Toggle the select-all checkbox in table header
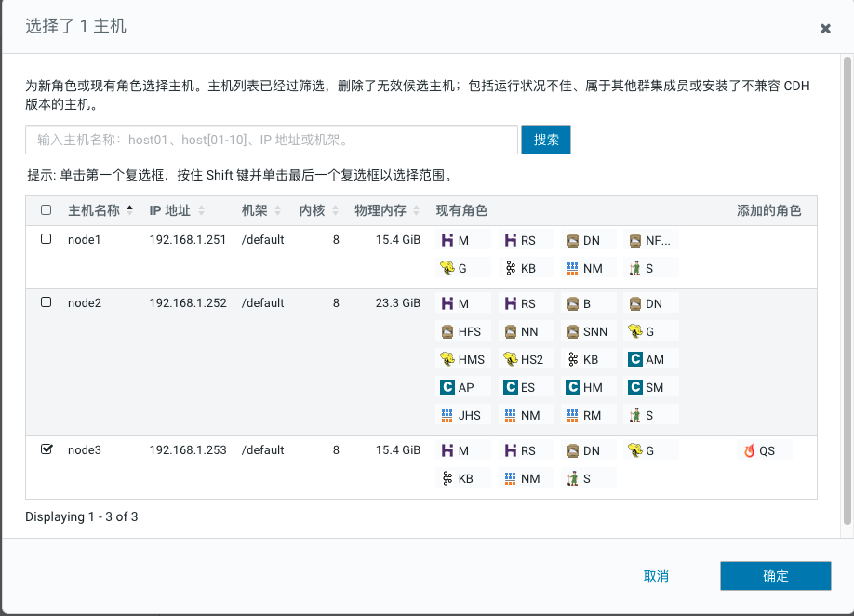The width and height of the screenshot is (854, 616). tap(47, 210)
